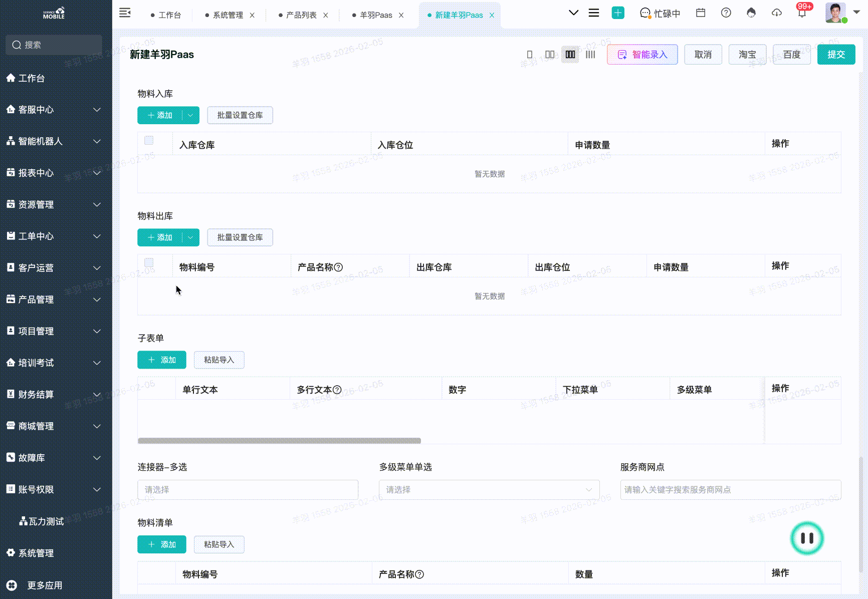
Task: Click the 忙碌中 status chat icon
Action: click(645, 14)
